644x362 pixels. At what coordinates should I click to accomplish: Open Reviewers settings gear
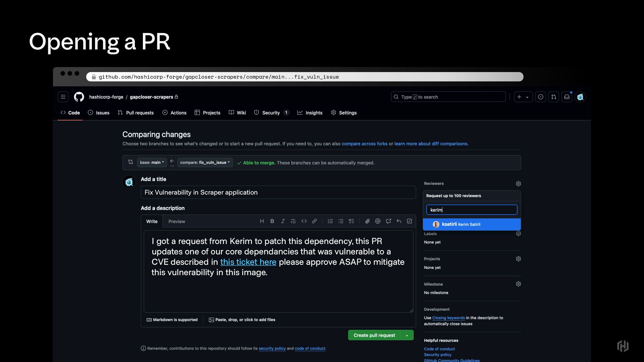coord(518,184)
